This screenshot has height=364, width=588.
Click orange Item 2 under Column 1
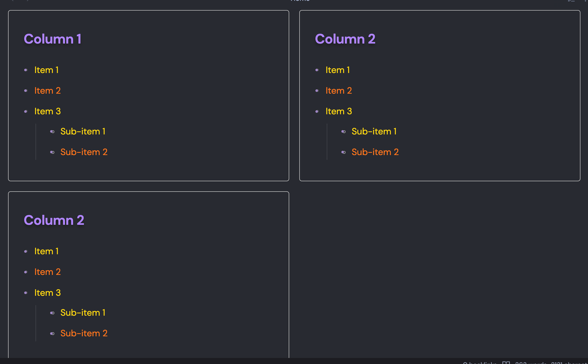[x=47, y=91]
